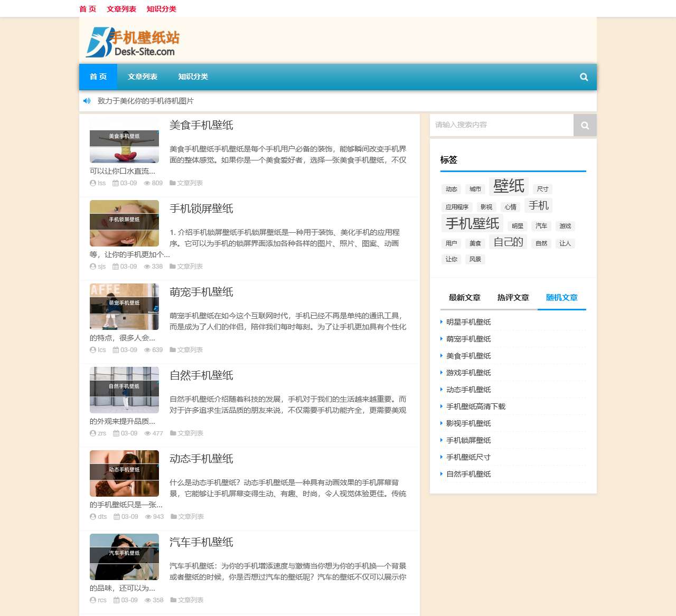The width and height of the screenshot is (676, 616).
Task: Open 手机锁屏壁纸 in the sidebar list
Action: (468, 440)
